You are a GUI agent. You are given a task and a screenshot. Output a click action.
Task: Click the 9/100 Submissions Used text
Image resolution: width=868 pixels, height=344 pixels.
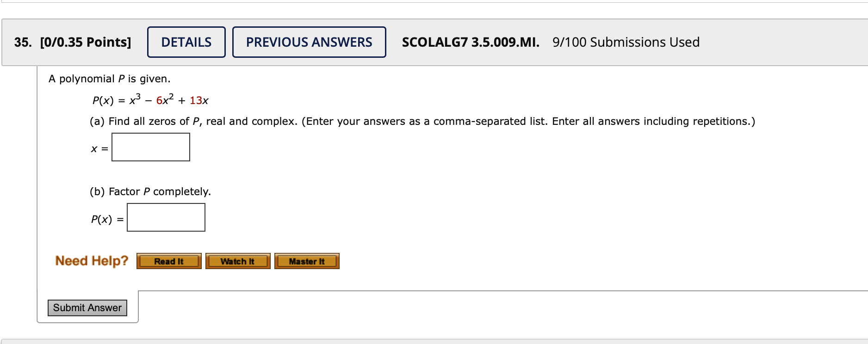(625, 42)
